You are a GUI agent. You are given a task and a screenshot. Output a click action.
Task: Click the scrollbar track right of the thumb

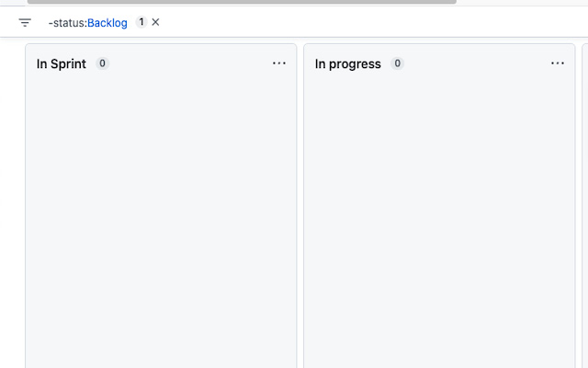(x=522, y=2)
